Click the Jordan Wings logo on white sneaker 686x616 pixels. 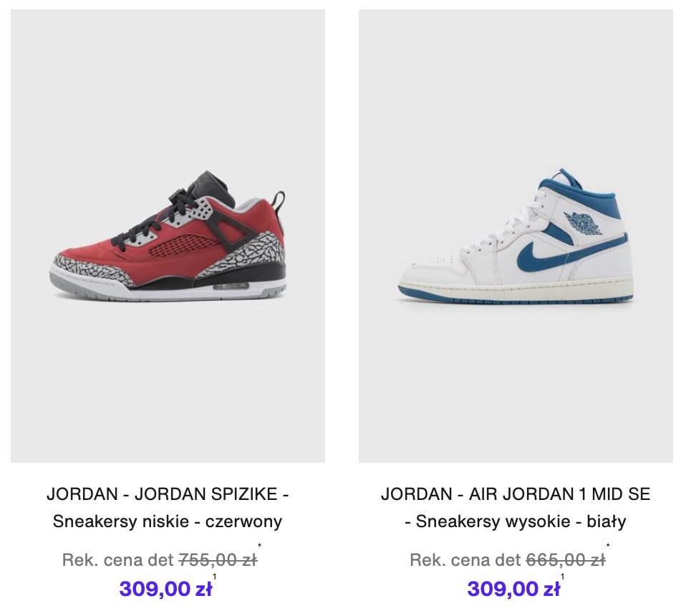(x=583, y=223)
